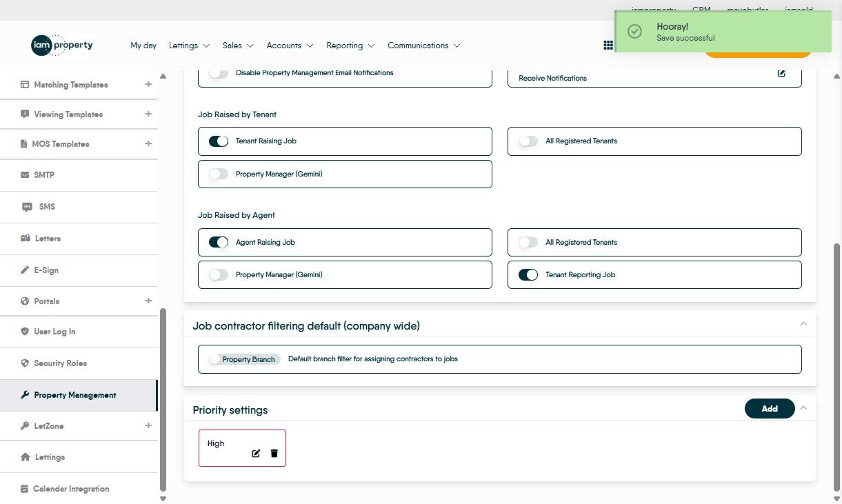This screenshot has height=504, width=842.
Task: Open the SMTP settings page
Action: click(x=44, y=175)
